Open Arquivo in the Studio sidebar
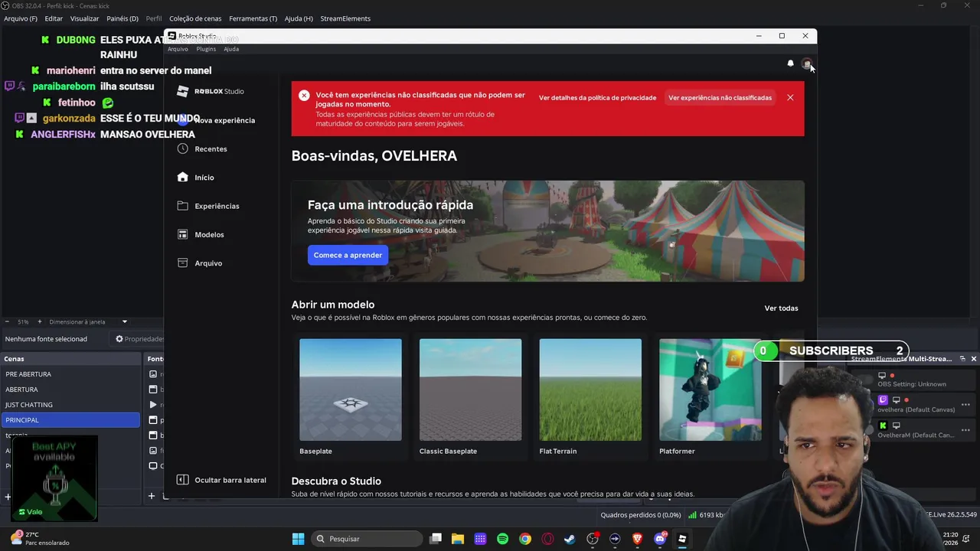This screenshot has width=980, height=551. [x=207, y=262]
